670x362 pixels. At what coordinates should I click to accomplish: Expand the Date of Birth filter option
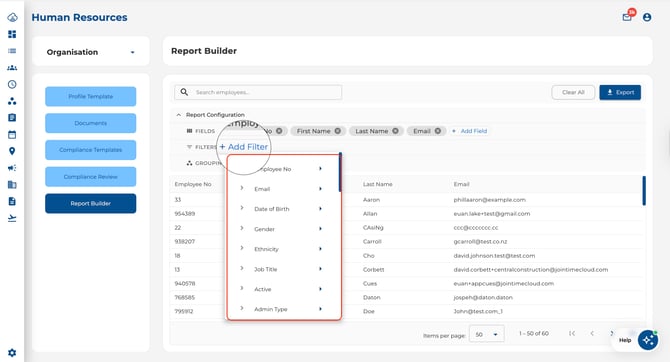coord(241,208)
